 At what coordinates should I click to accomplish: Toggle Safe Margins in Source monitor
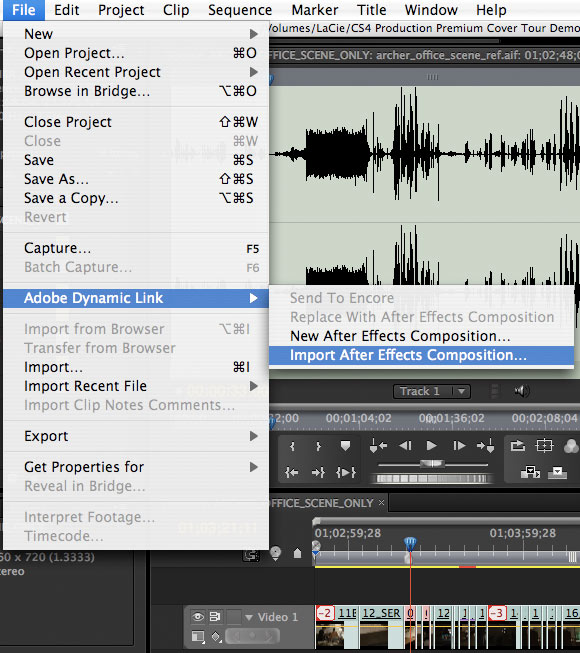pyautogui.click(x=544, y=446)
